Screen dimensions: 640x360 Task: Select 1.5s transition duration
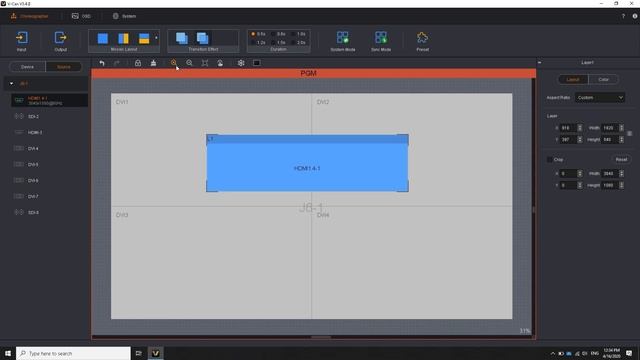pyautogui.click(x=279, y=42)
